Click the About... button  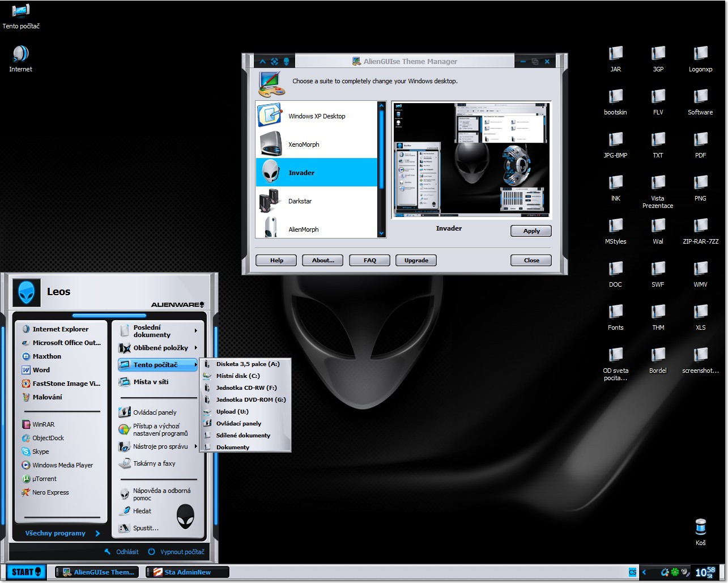pyautogui.click(x=323, y=260)
